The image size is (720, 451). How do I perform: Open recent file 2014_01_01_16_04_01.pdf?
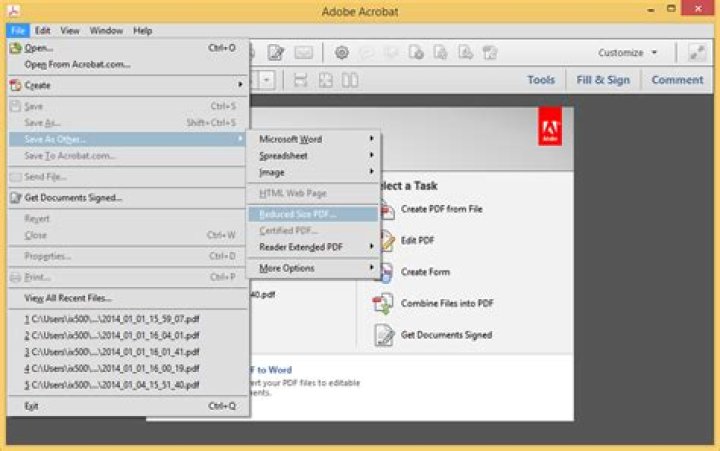[128, 335]
